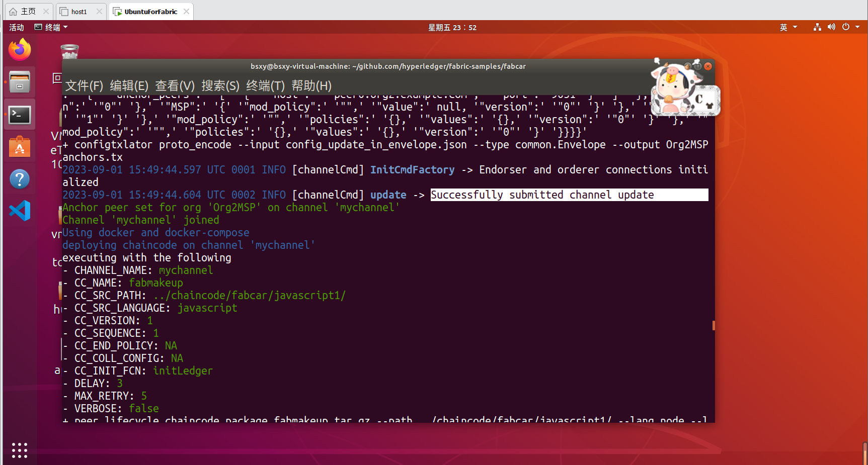Click the 'executing with the following' line
The width and height of the screenshot is (868, 465).
[x=147, y=258]
